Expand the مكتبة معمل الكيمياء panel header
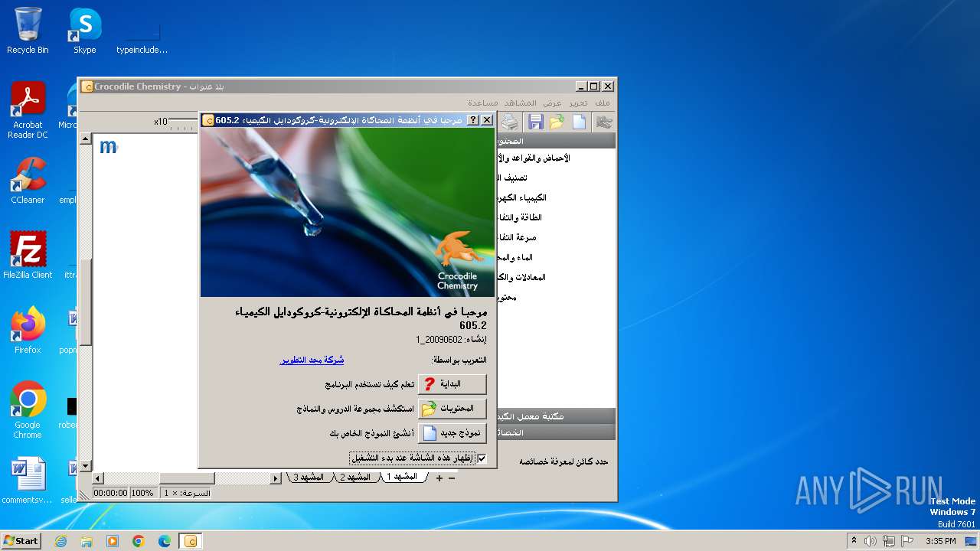The image size is (980, 551). (x=556, y=416)
